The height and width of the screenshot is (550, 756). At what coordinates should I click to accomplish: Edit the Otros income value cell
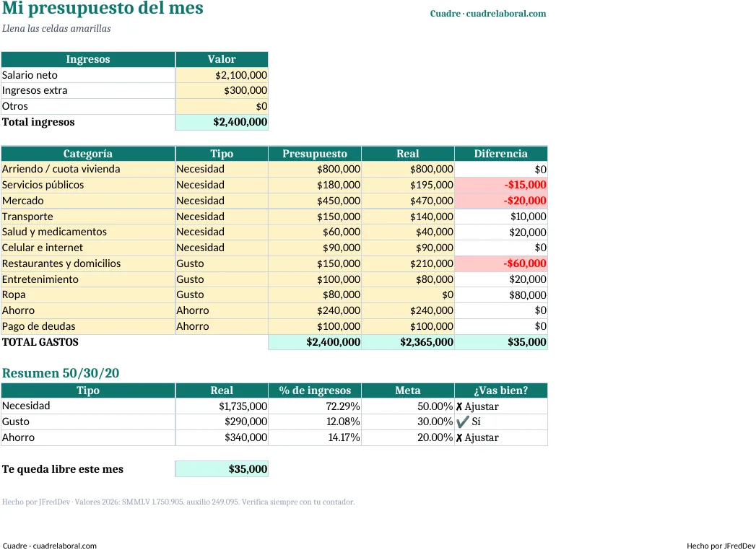pyautogui.click(x=222, y=107)
